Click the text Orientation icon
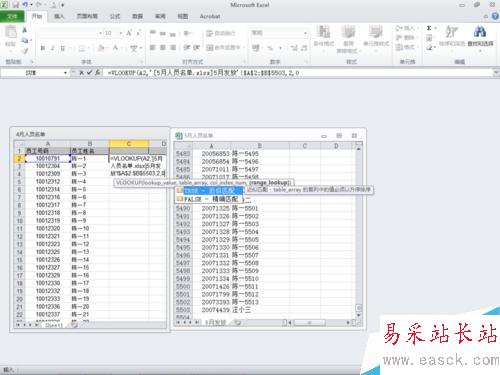The width and height of the screenshot is (500, 375). coord(188,33)
